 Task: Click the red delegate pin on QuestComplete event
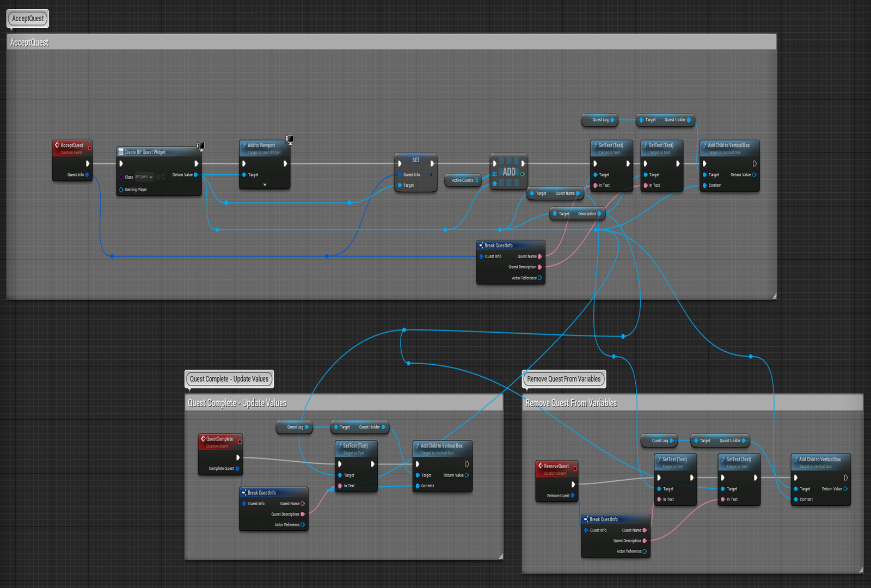click(240, 442)
